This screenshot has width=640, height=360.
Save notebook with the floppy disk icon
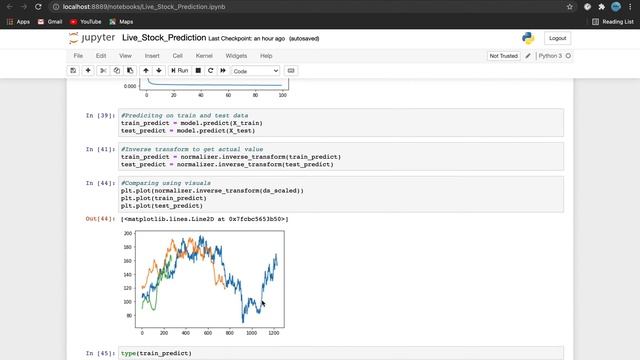click(x=73, y=71)
